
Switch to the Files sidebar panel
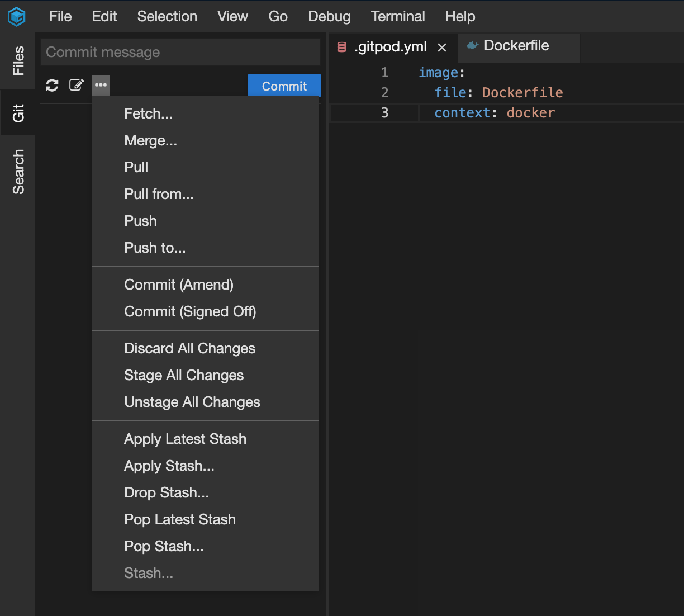(18, 61)
